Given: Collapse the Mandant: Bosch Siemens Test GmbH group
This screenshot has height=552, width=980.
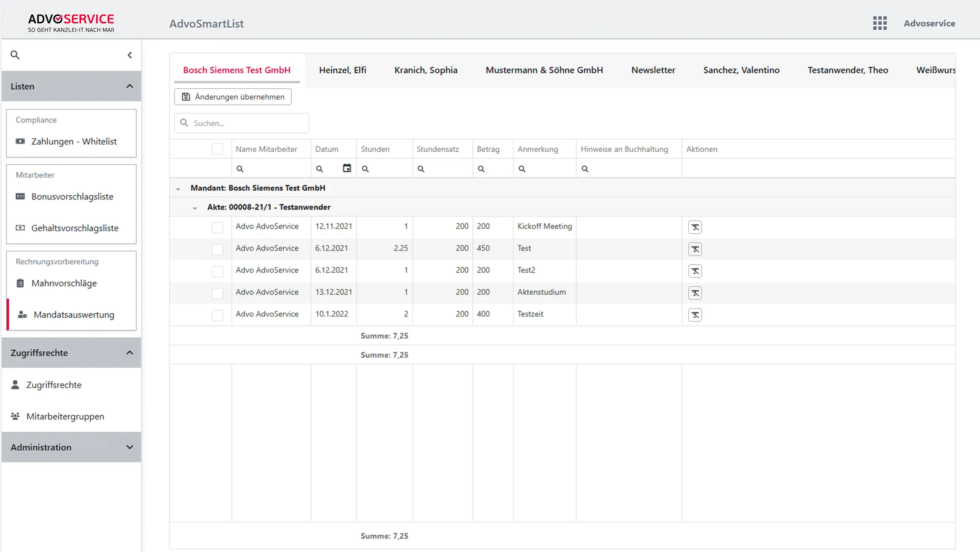Looking at the screenshot, I should tap(178, 189).
